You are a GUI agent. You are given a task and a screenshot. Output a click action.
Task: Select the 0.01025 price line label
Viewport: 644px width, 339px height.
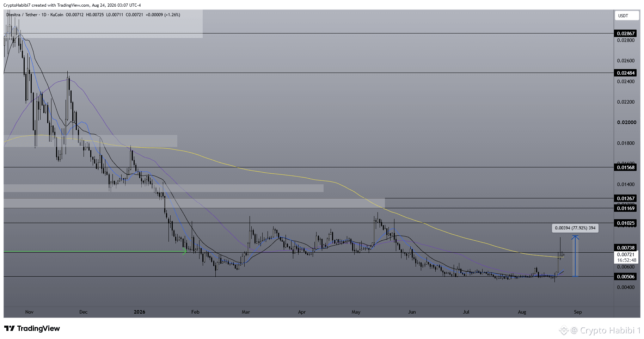click(626, 223)
